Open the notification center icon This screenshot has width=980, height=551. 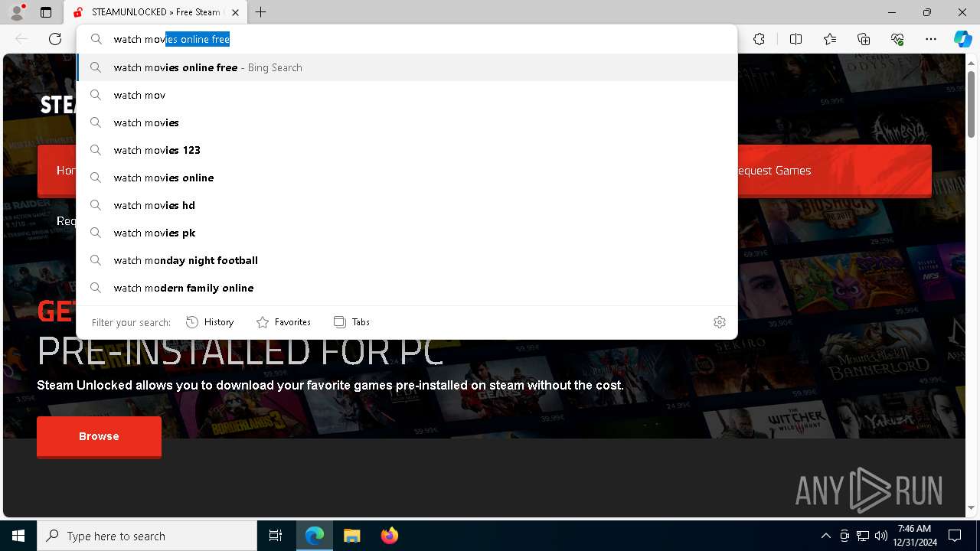click(955, 536)
